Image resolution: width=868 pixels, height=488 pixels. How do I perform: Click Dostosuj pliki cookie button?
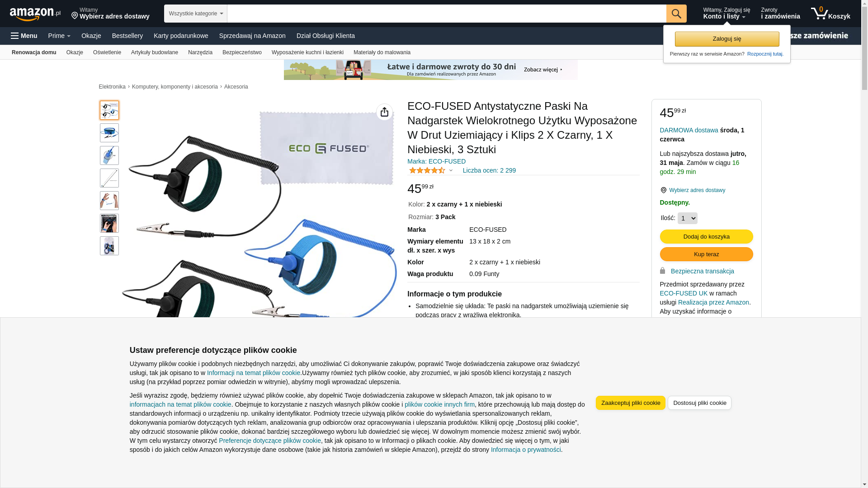tap(699, 403)
